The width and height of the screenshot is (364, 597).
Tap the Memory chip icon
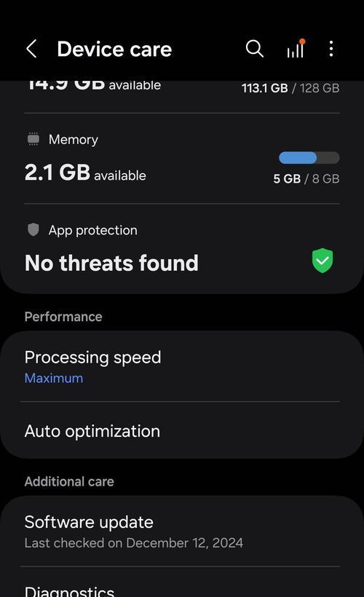(33, 139)
